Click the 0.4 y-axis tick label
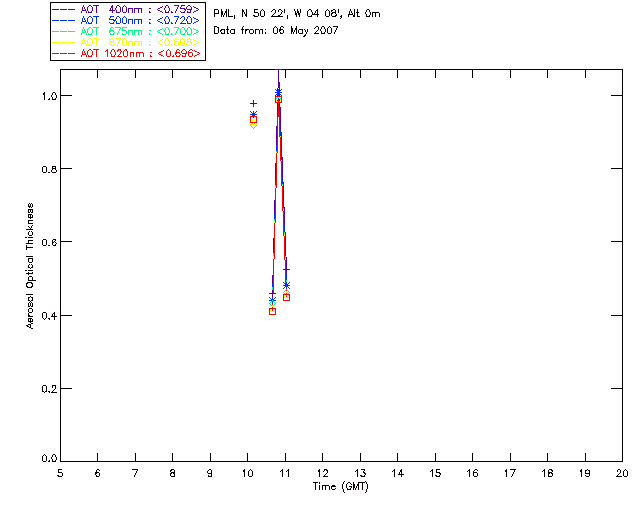 49,316
